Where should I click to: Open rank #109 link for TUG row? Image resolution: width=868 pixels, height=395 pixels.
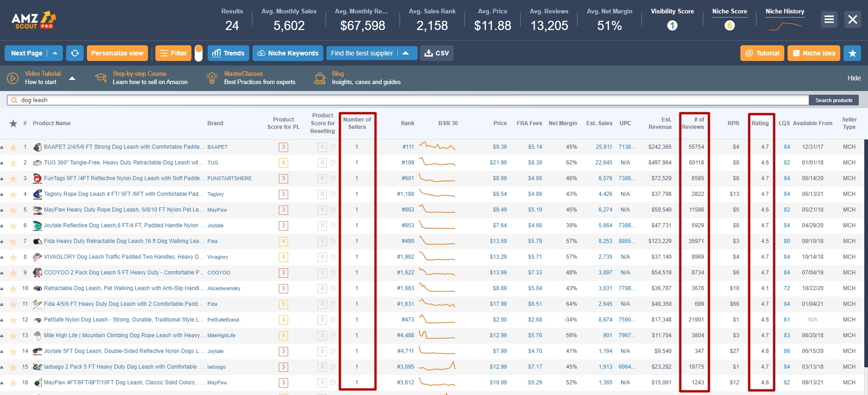(x=408, y=163)
